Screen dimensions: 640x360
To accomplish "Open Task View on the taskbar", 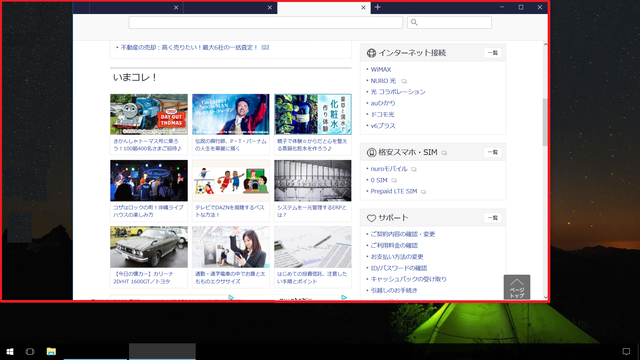I will (30, 351).
